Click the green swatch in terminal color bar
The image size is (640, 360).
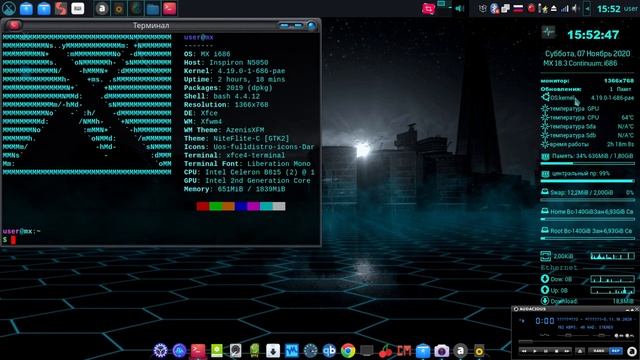(215, 206)
